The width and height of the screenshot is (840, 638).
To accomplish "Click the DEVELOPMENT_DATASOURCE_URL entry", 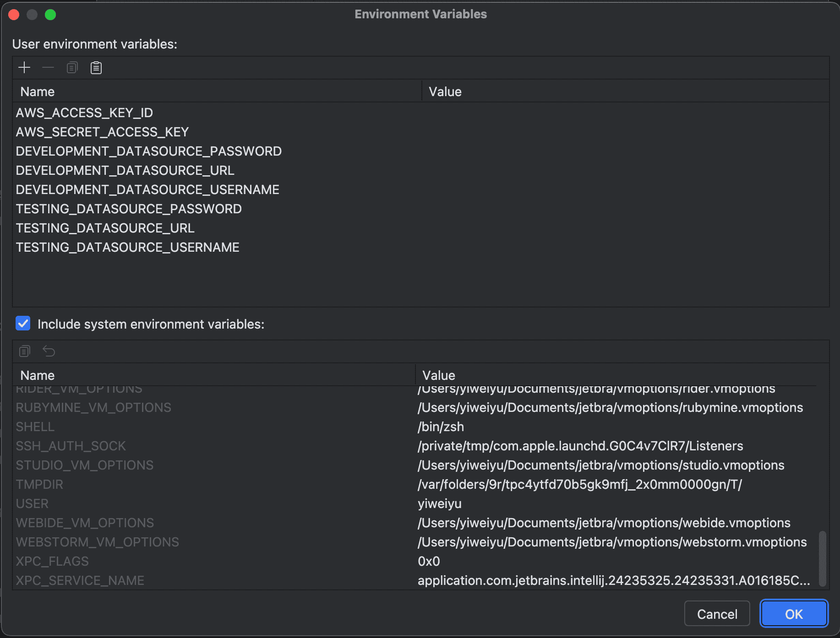I will pos(125,170).
